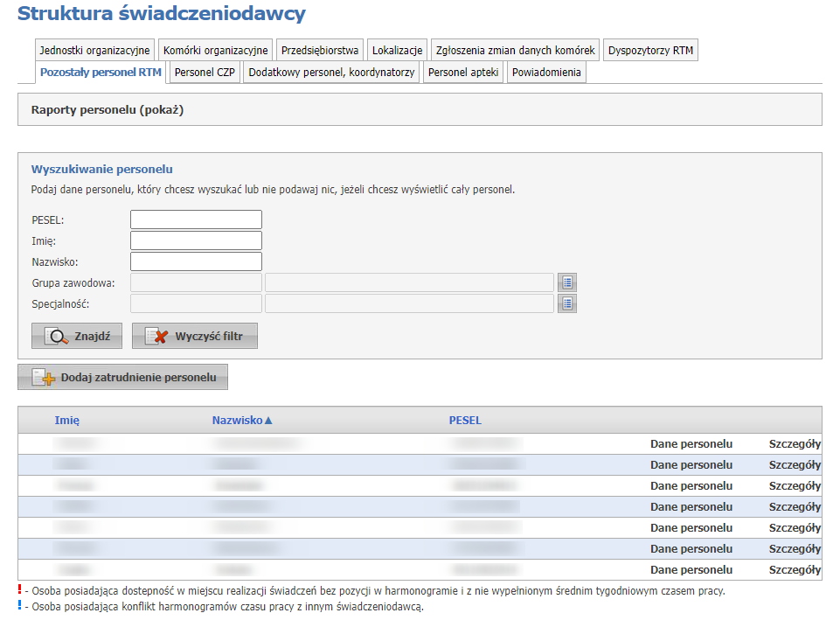Select the Personel apteki tab

point(462,73)
